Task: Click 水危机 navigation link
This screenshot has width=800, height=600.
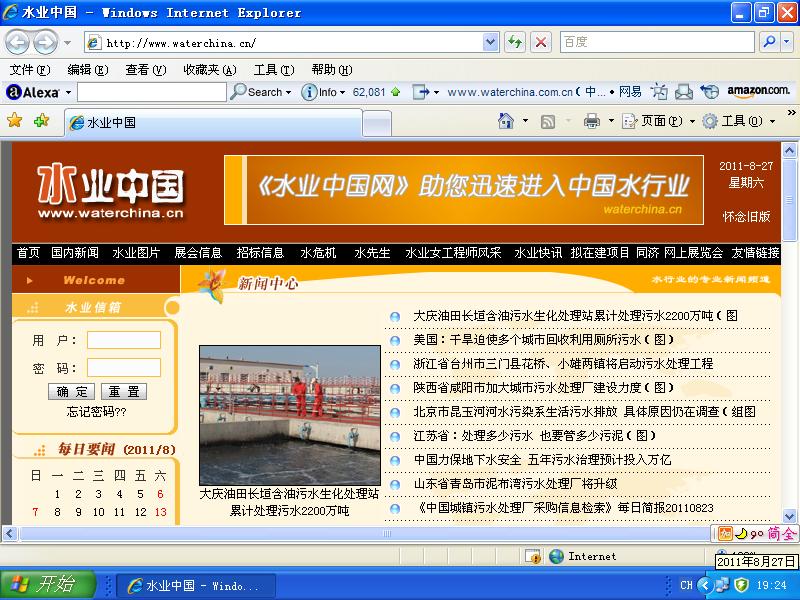Action: (318, 253)
